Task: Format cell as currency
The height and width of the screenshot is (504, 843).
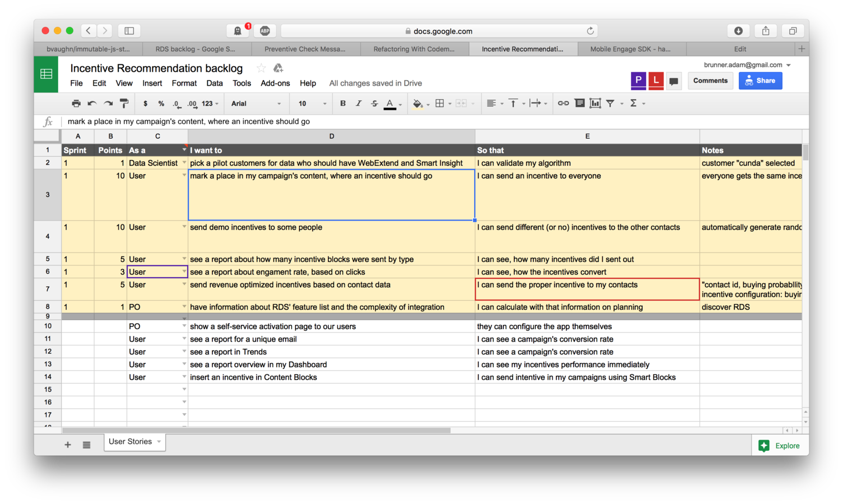Action: click(145, 104)
